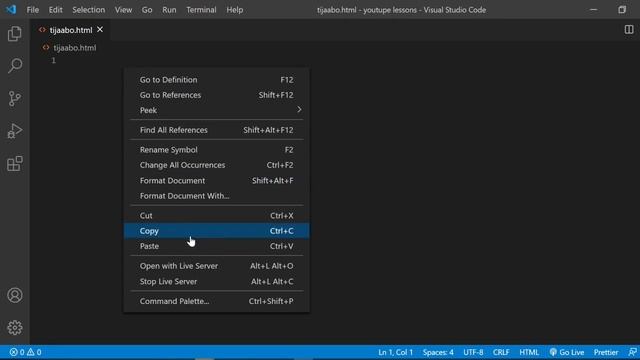The height and width of the screenshot is (360, 640).
Task: Restore down the Visual Studio Code window
Action: tap(622, 9)
